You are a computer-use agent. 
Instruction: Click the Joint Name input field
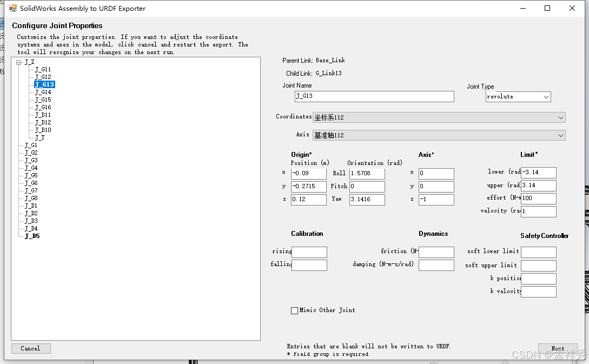(374, 96)
